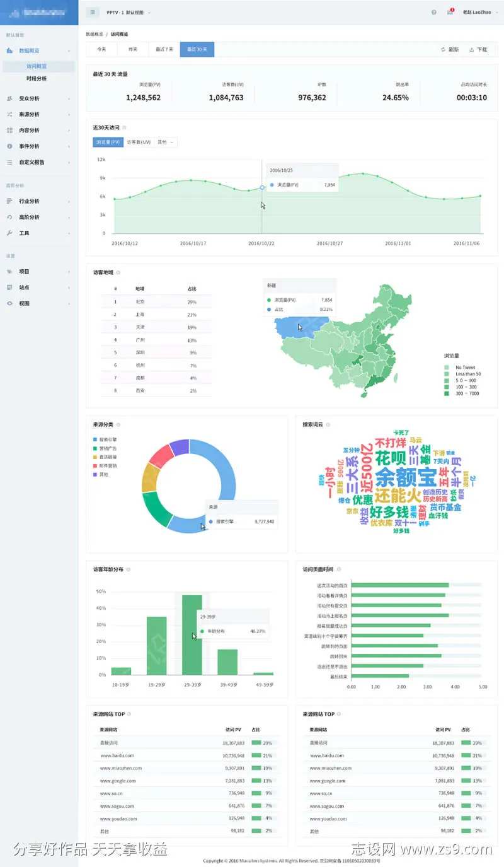Open the help question mark icon

tap(434, 12)
